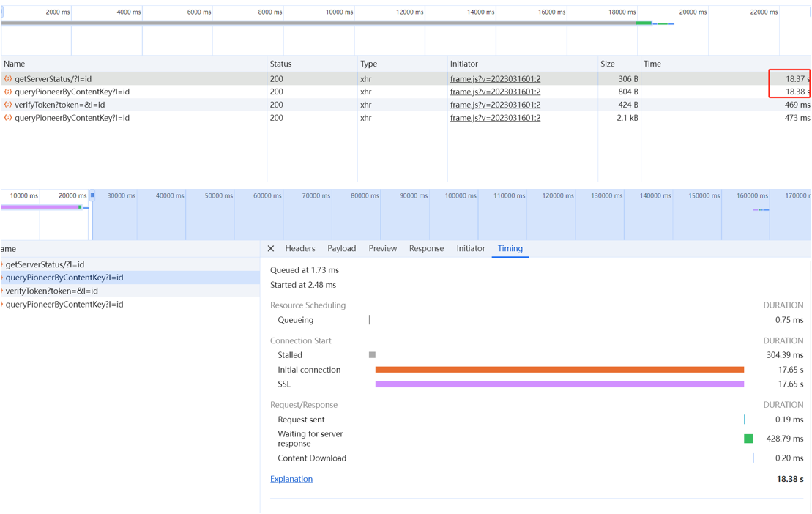Click xhr icon beside getServerStatus in upper table

pos(8,78)
